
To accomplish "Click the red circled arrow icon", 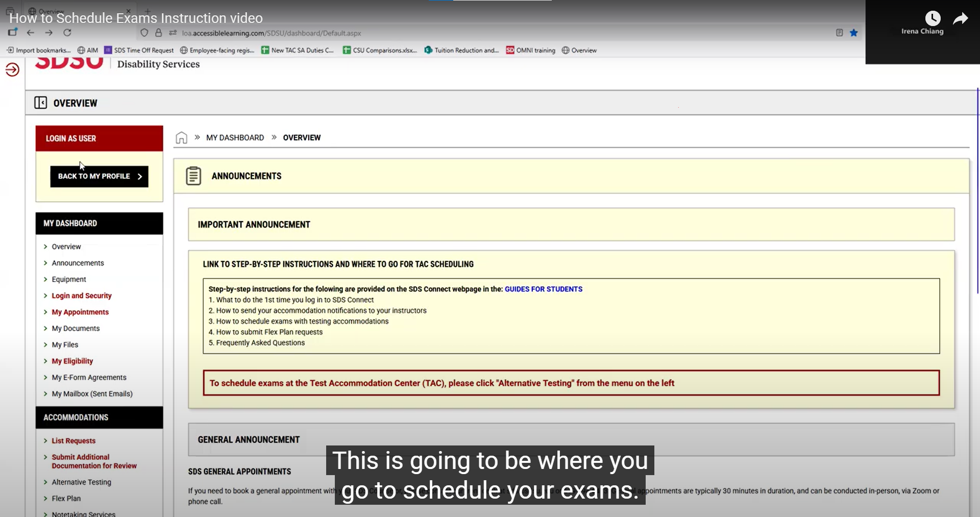I will 12,69.
